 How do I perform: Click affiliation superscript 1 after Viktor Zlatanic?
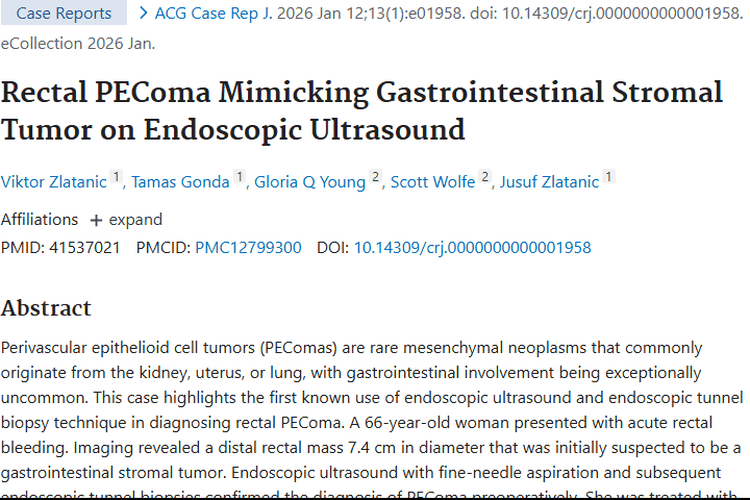tap(116, 177)
